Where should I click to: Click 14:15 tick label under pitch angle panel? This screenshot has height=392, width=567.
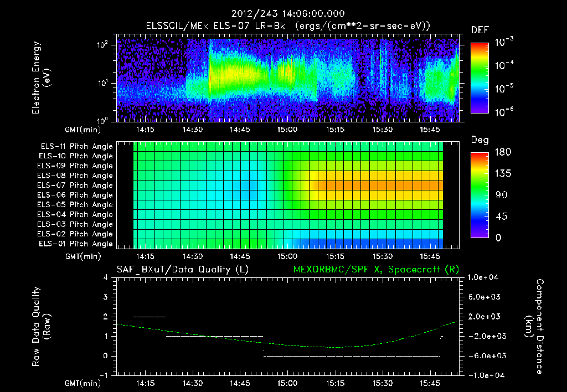click(145, 256)
